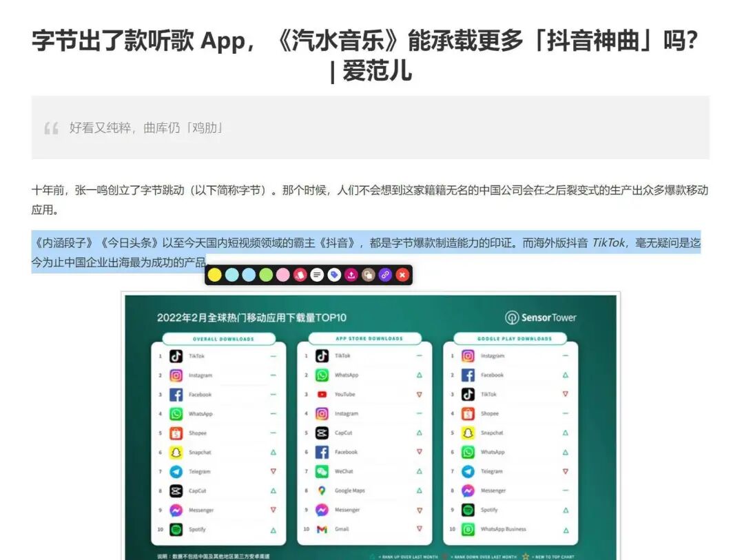Click the paragraph starting 十年前，张一鸣创立了字节跳动

[x=370, y=200]
